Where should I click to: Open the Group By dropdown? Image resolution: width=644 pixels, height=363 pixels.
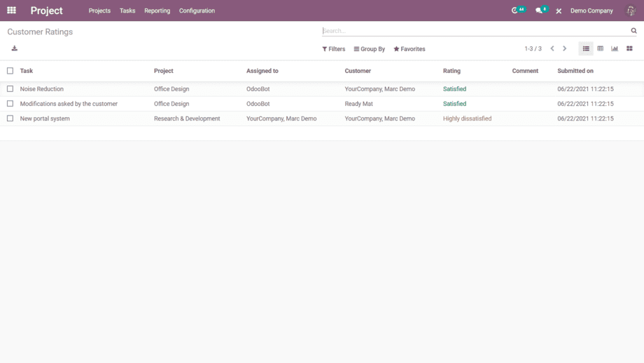coord(369,49)
